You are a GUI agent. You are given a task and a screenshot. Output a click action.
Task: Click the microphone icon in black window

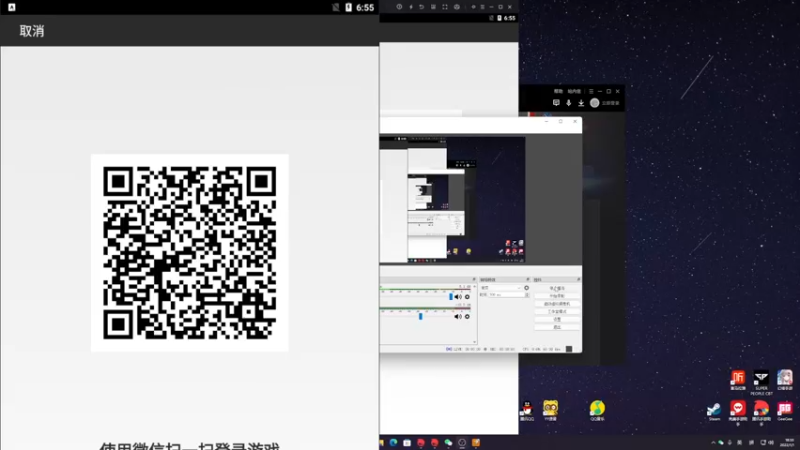pos(568,103)
